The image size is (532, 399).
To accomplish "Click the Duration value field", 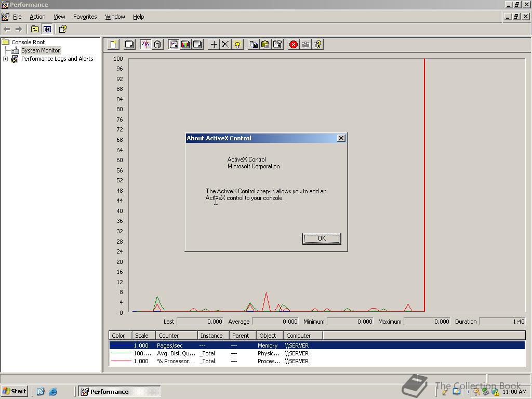I will tap(502, 322).
